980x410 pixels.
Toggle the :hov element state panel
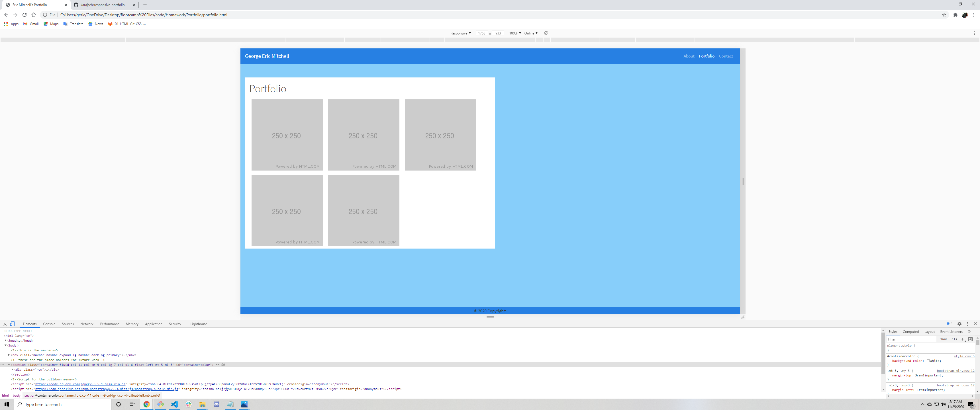943,339
